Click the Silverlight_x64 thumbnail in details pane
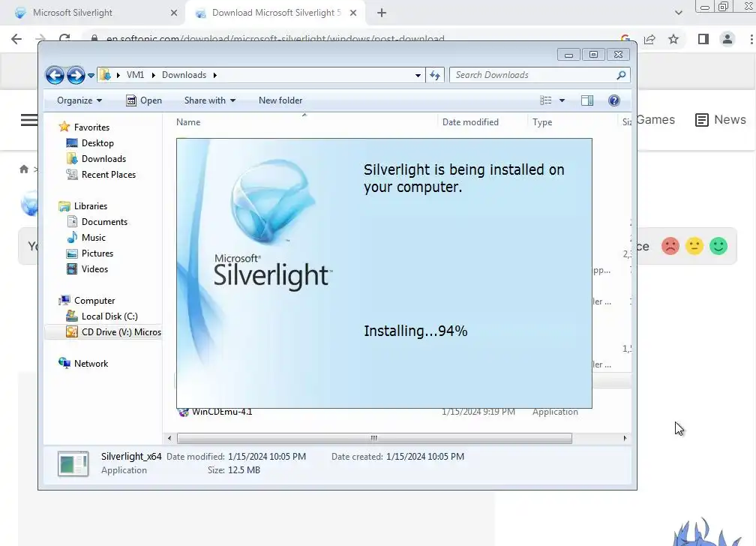This screenshot has width=756, height=546. (73, 463)
